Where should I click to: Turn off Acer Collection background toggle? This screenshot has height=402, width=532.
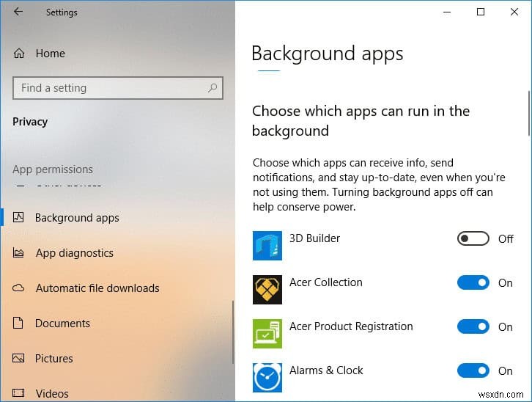[x=473, y=282]
